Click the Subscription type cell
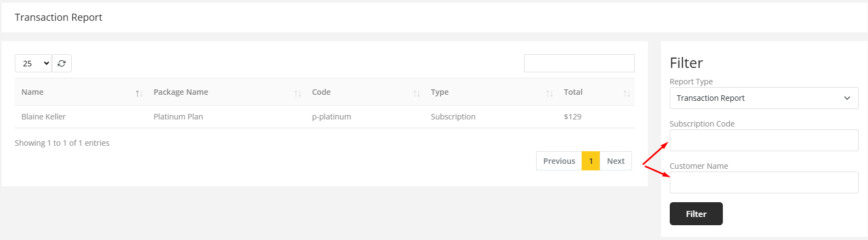868x240 pixels. pos(453,117)
